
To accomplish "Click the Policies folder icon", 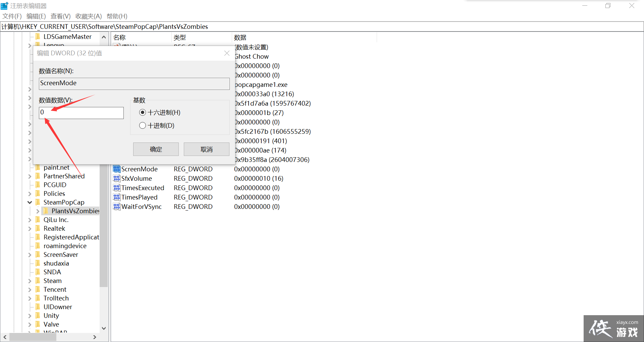I will coord(38,193).
